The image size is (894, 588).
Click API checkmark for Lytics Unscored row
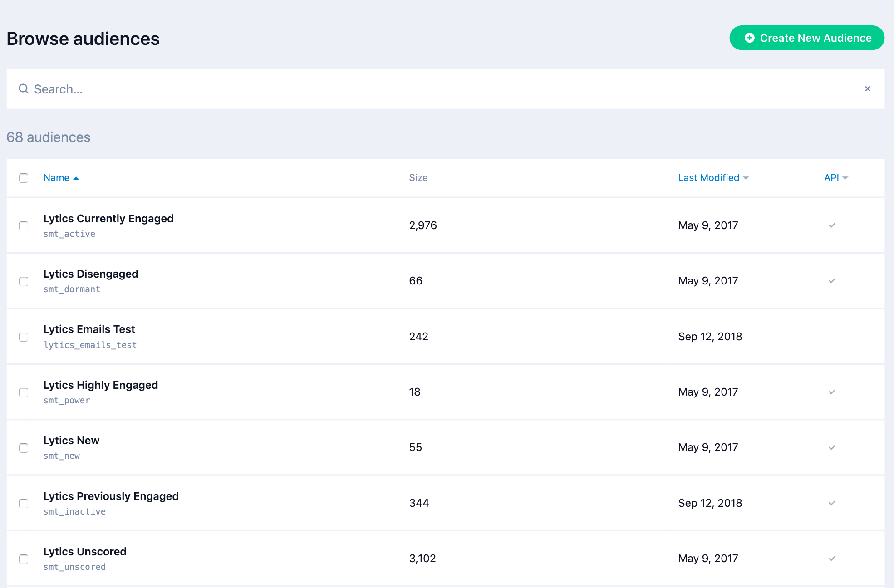[832, 559]
